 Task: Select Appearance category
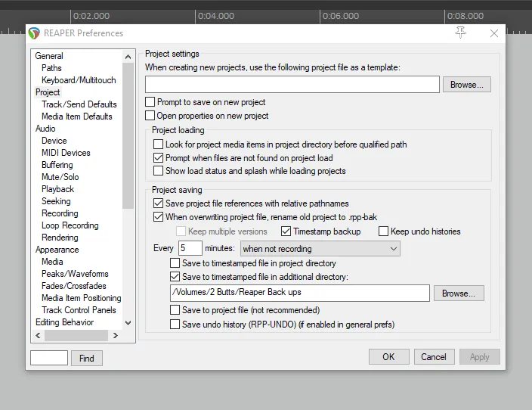pos(57,250)
